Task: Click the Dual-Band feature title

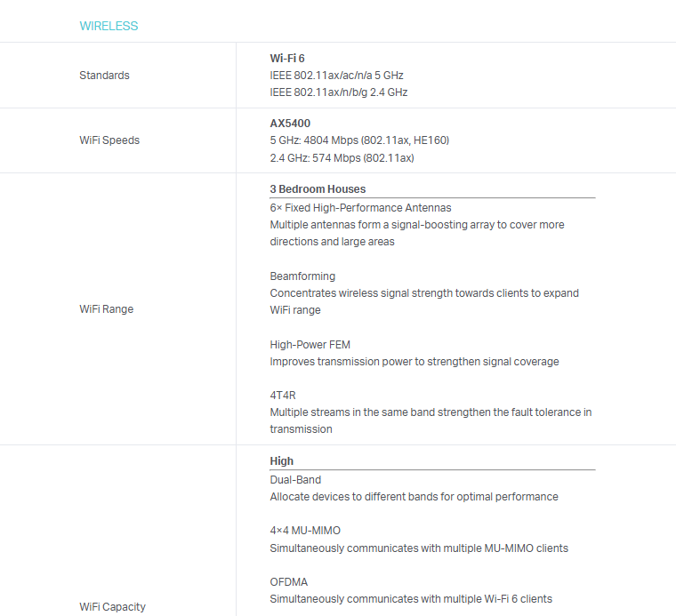Action: [295, 480]
